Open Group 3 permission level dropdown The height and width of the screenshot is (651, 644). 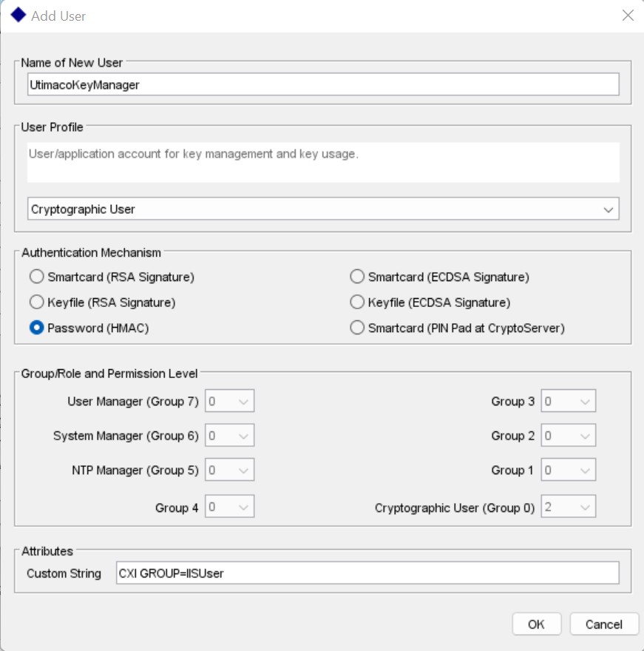569,401
